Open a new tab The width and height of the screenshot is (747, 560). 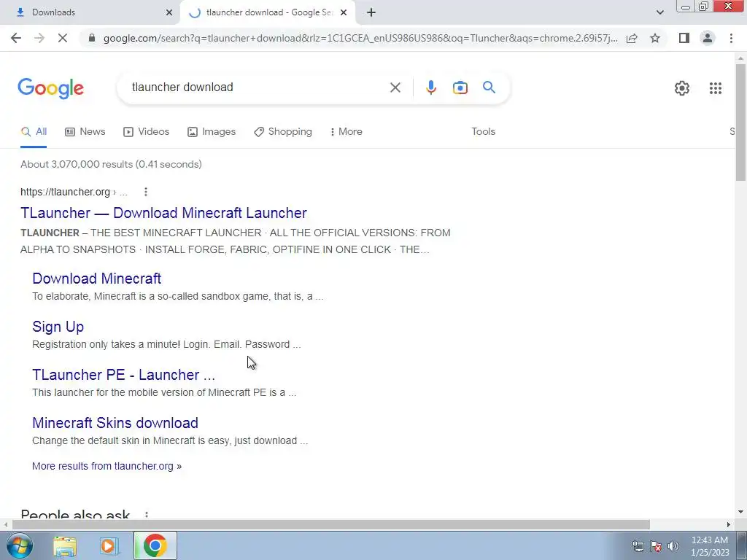tap(371, 12)
